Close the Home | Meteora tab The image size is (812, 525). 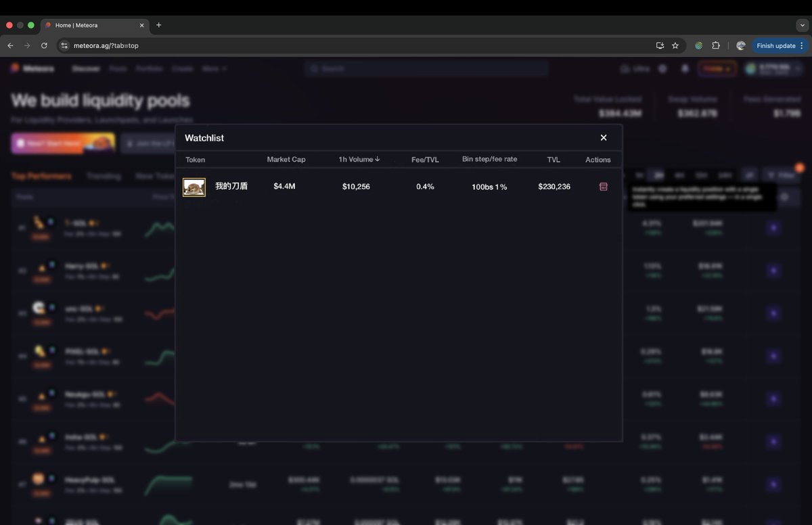(x=142, y=25)
